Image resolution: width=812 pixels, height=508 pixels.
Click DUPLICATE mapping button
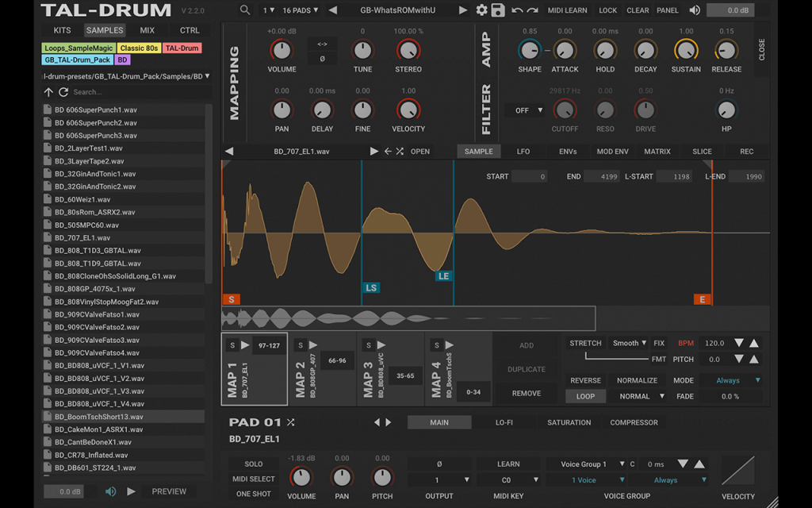tap(527, 369)
